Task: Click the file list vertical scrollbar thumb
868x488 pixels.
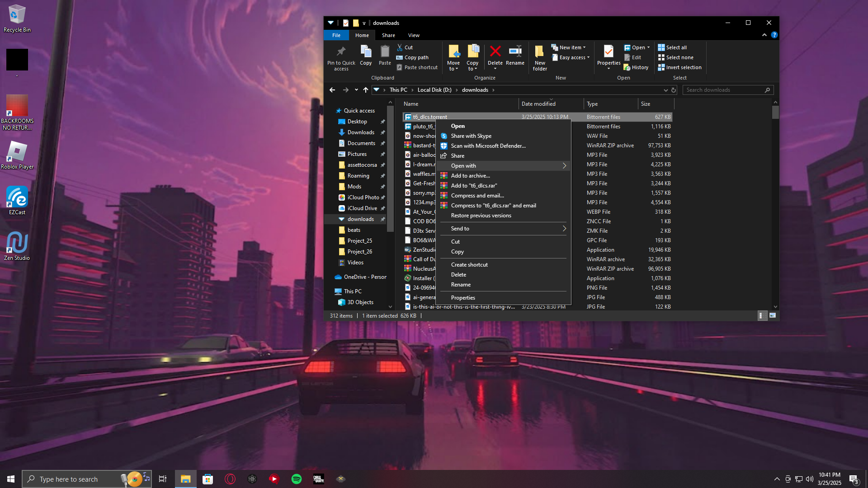Action: pyautogui.click(x=775, y=113)
